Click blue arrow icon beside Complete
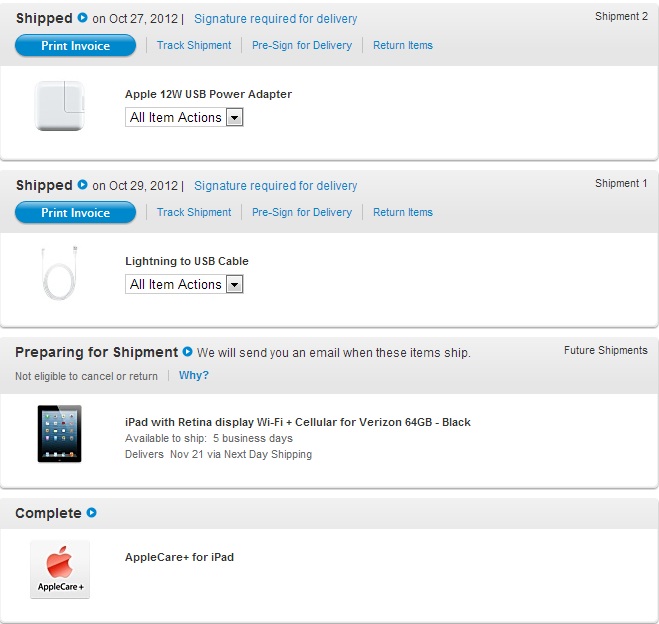The image size is (659, 624). 92,513
